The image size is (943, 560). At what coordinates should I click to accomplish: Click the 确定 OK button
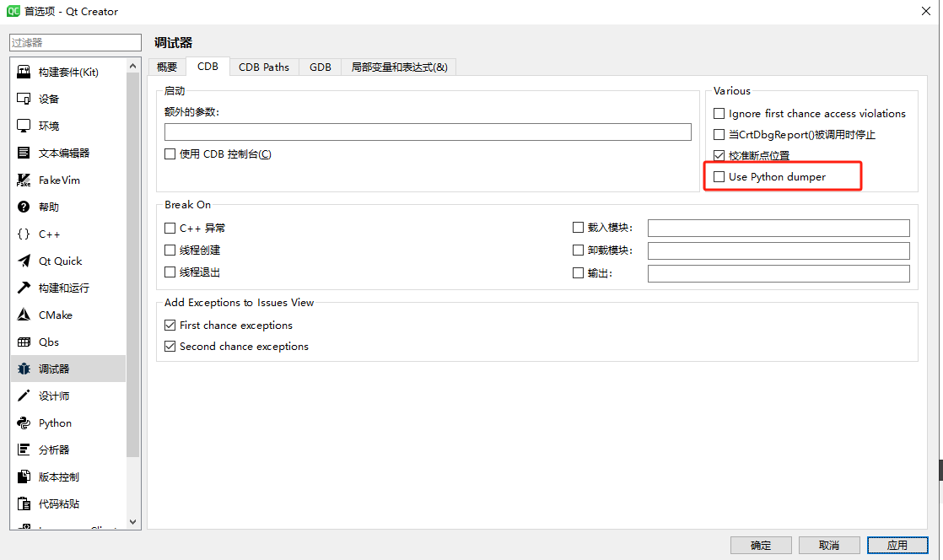click(761, 545)
